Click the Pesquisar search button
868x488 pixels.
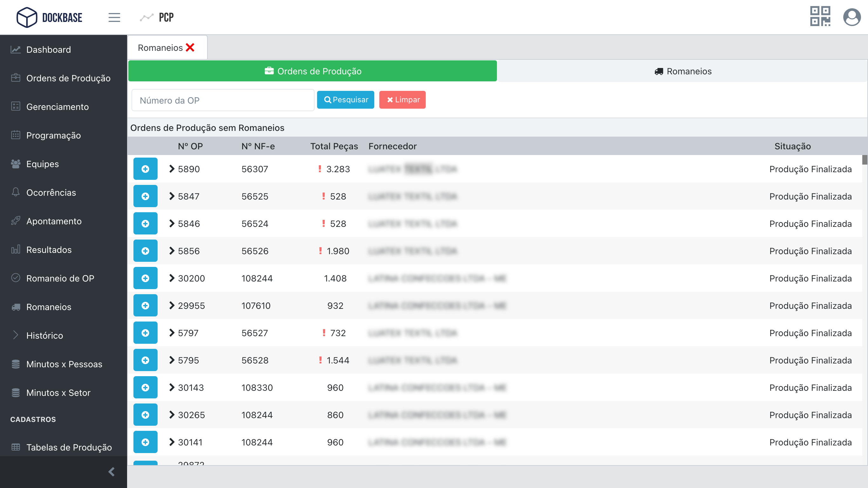(345, 100)
